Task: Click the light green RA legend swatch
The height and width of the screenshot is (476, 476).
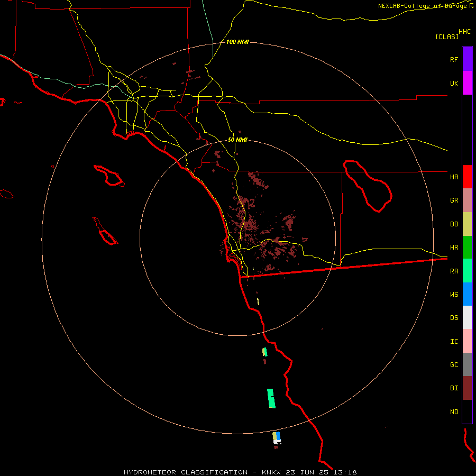Action: pos(467,271)
